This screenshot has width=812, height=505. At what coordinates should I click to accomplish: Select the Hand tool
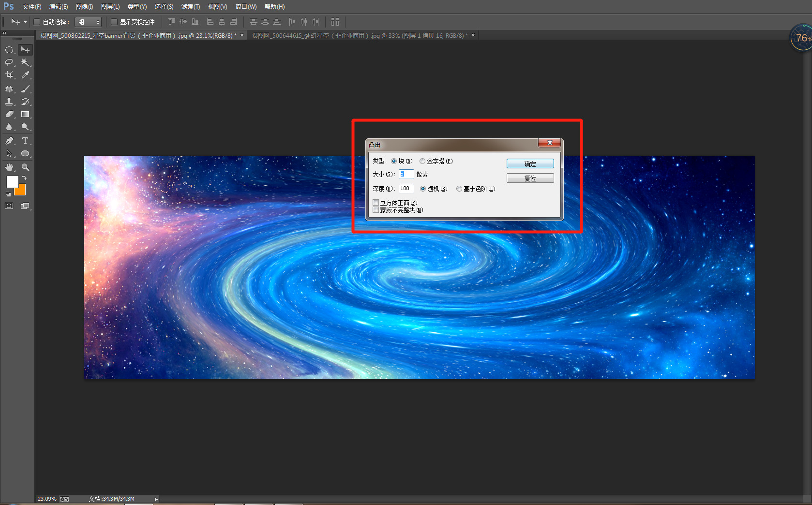pyautogui.click(x=9, y=167)
